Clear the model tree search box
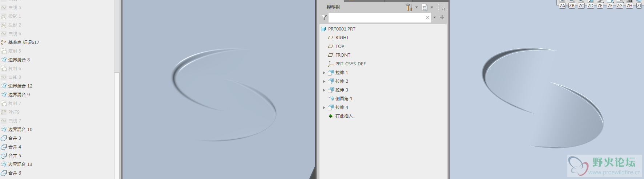 (427, 17)
